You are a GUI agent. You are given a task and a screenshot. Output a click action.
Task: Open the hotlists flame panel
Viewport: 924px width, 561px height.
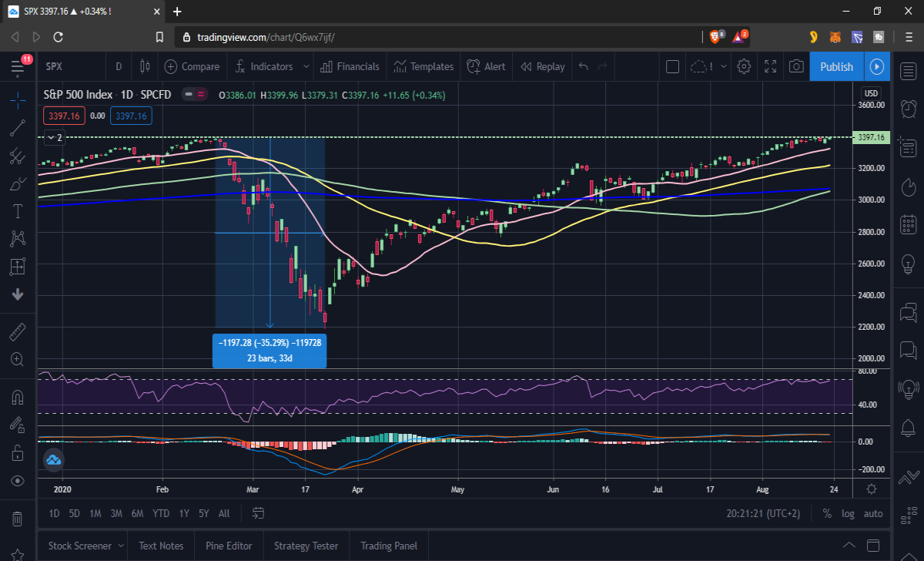(909, 187)
